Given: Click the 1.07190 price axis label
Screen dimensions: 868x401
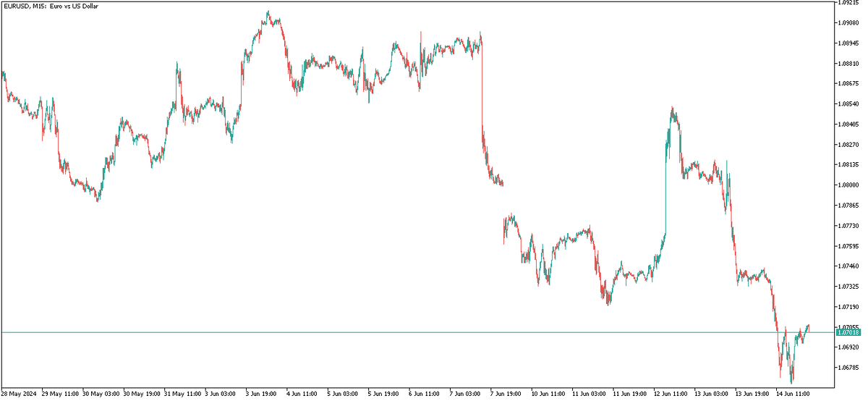Looking at the screenshot, I should coord(848,306).
